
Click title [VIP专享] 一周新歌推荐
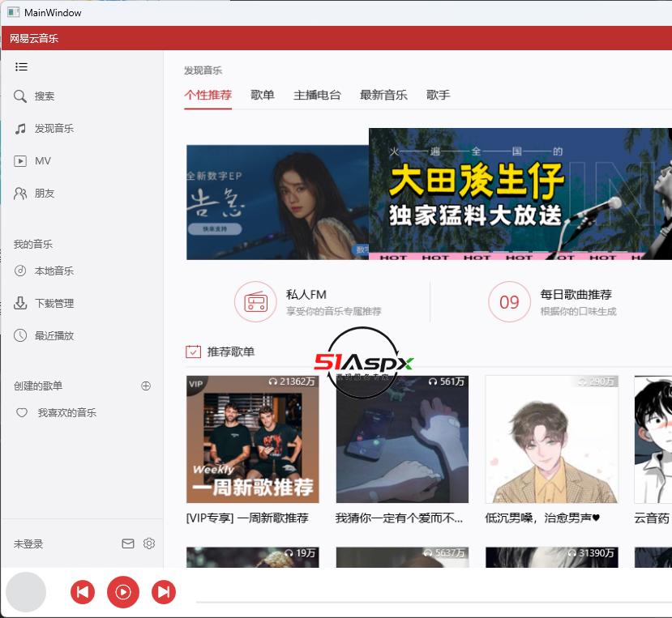247,518
